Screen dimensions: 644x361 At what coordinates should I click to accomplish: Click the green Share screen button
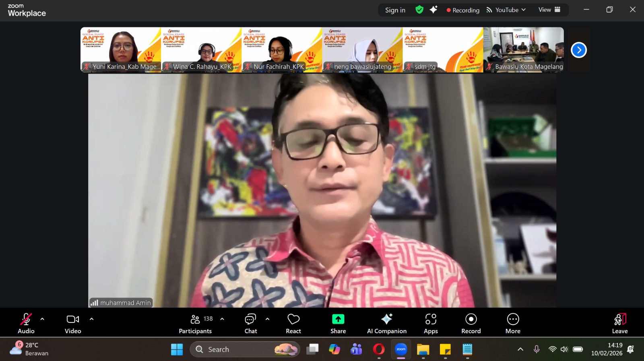pyautogui.click(x=338, y=323)
